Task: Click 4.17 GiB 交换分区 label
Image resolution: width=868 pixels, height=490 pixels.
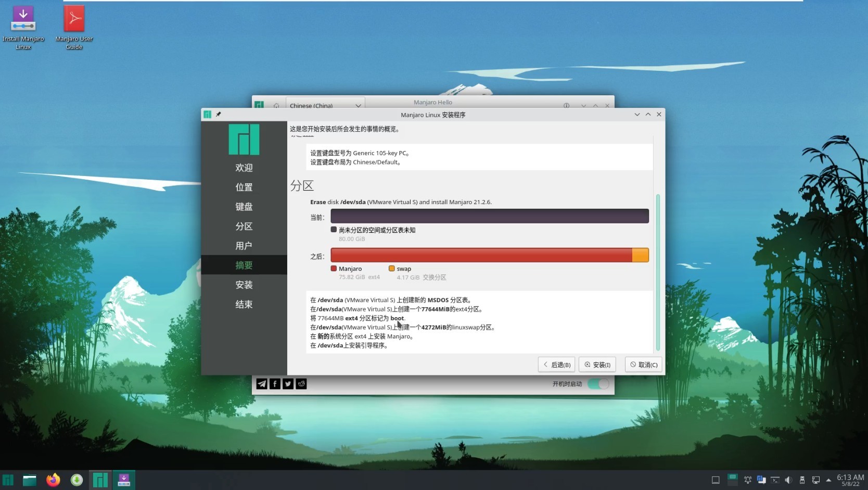Action: click(422, 278)
